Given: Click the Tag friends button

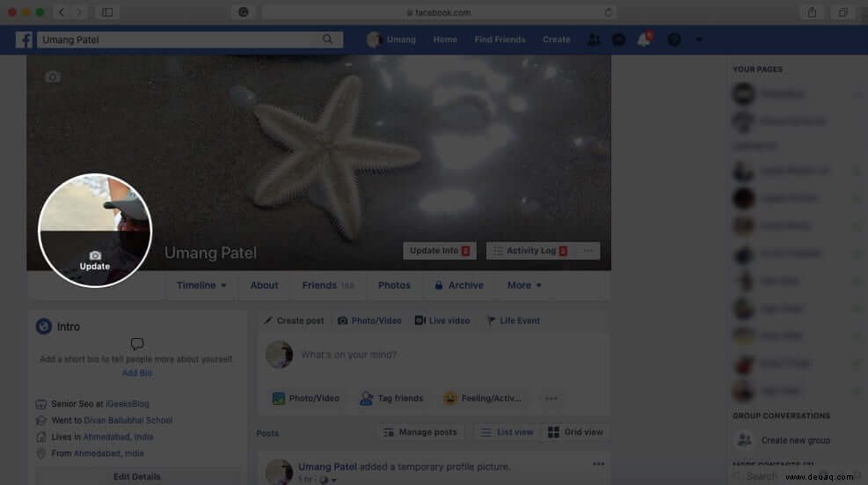Looking at the screenshot, I should tap(391, 398).
